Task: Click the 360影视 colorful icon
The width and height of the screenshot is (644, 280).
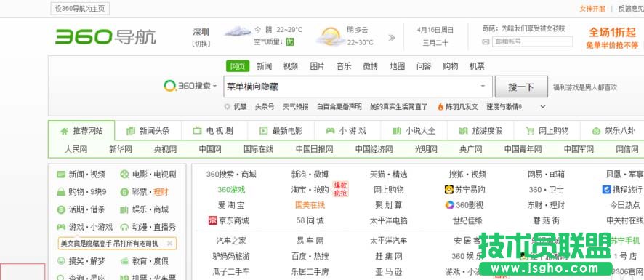Action: (x=449, y=205)
